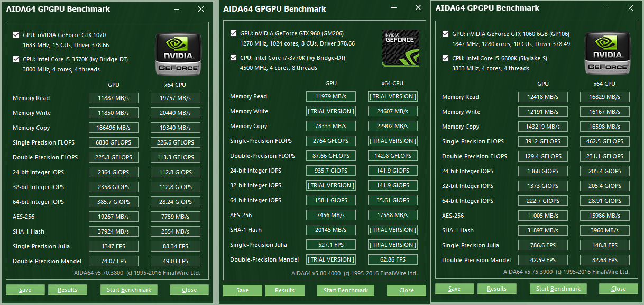
Task: Click the 2764 GFLOPS result
Action: point(331,141)
